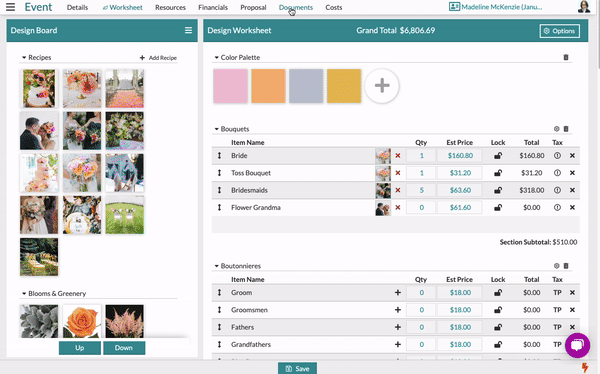This screenshot has height=374, width=600.
Task: Toggle the price lock for Toss Bouquet
Action: click(x=498, y=173)
